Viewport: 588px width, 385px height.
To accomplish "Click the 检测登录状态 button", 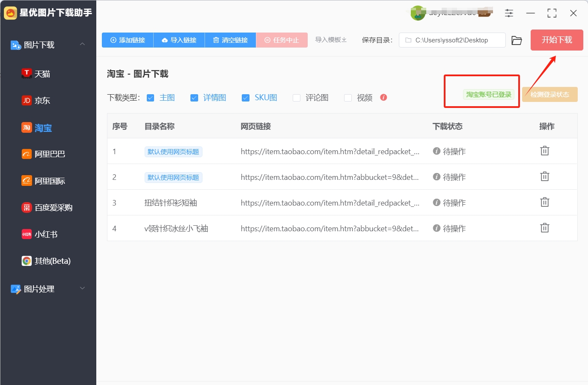I will (x=550, y=95).
